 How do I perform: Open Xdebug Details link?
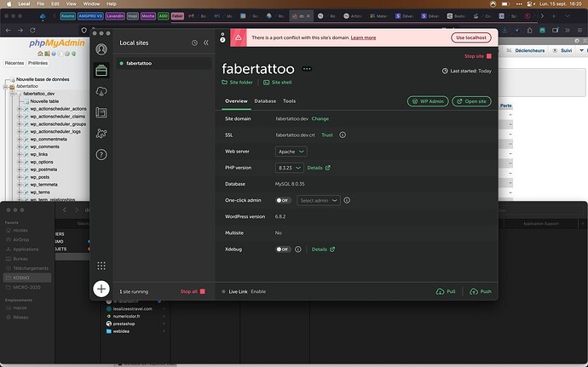323,249
